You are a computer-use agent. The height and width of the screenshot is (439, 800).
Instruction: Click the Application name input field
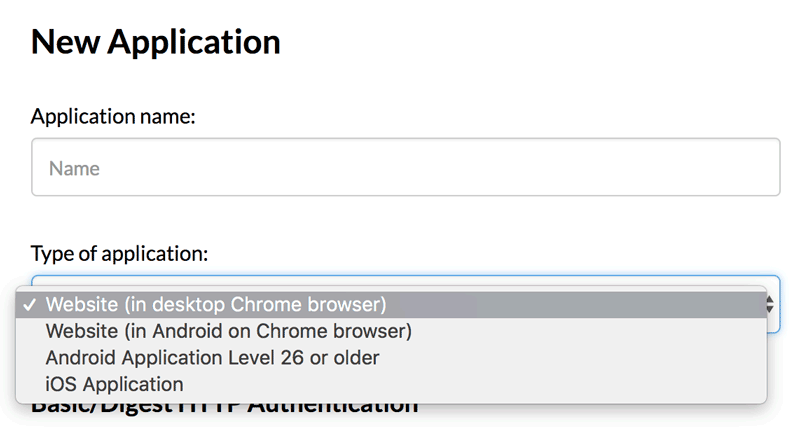[x=405, y=167]
